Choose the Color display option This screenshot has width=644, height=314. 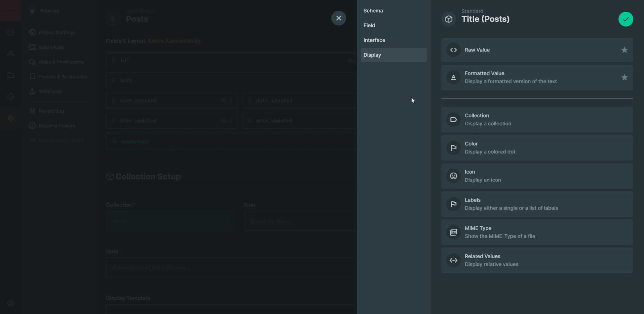537,148
